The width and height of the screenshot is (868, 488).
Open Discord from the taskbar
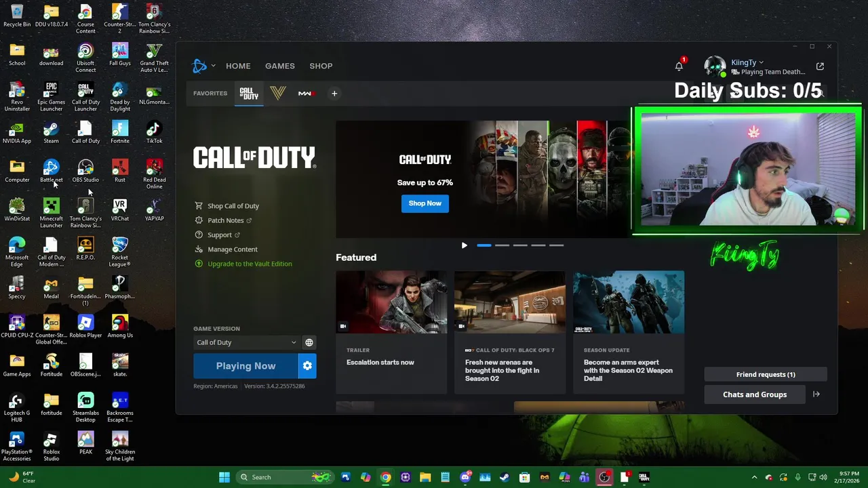pos(465,477)
